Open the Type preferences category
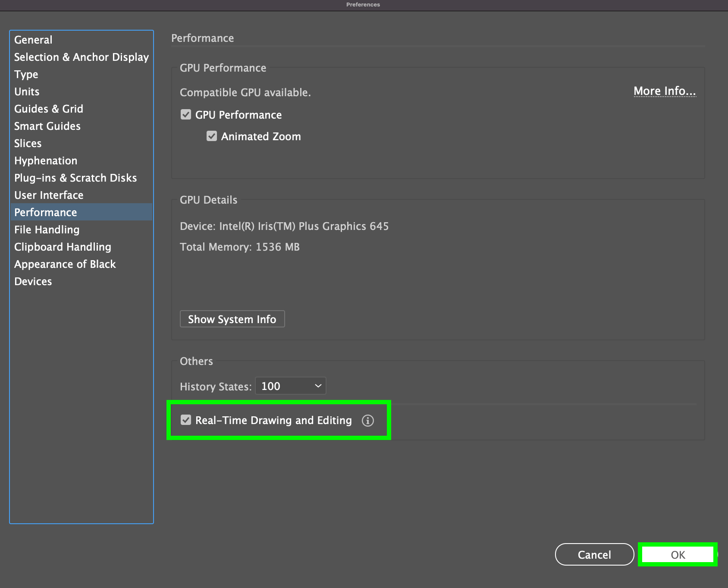Screen dimensions: 728x588 (26, 74)
